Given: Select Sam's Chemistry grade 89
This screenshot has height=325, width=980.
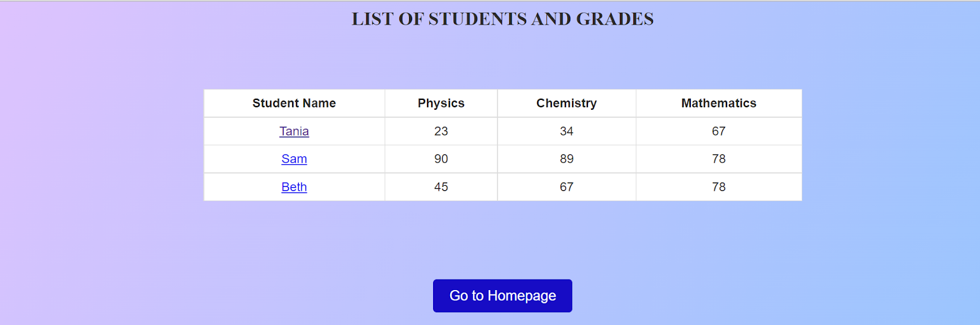Looking at the screenshot, I should (567, 159).
